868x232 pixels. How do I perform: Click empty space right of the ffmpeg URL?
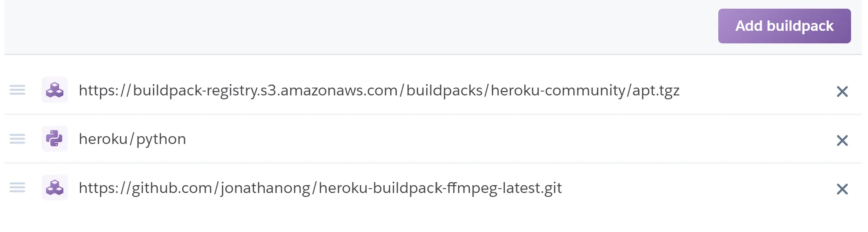694,188
